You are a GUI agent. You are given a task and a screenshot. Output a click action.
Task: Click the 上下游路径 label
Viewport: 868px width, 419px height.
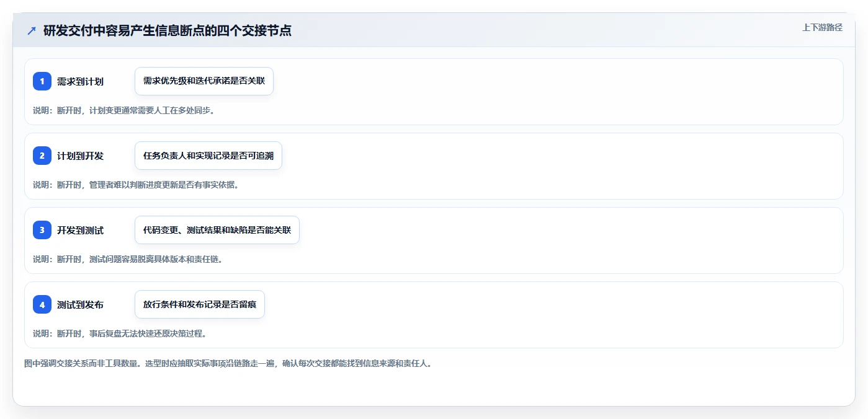[x=822, y=27]
